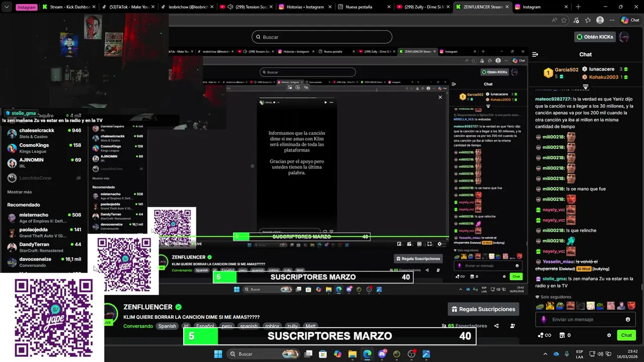Click the KICKs infinity balance icon below chat
This screenshot has width=644, height=362.
click(544, 335)
